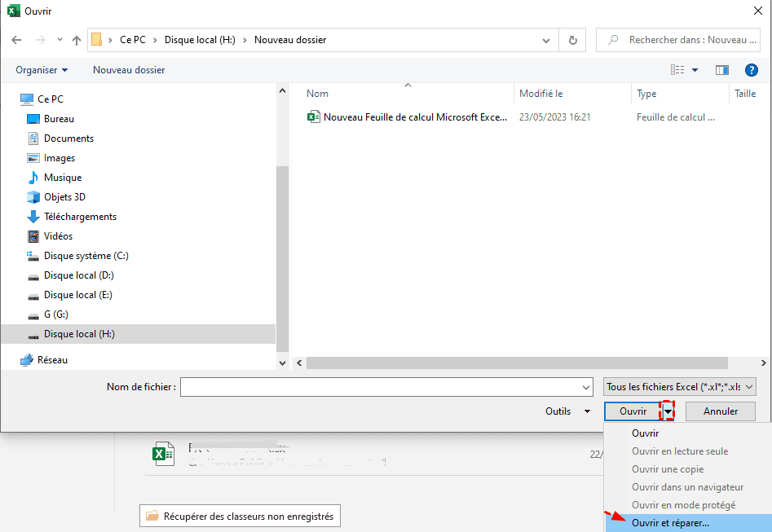Sort files by Modifié le column
The height and width of the screenshot is (532, 772).
[541, 94]
